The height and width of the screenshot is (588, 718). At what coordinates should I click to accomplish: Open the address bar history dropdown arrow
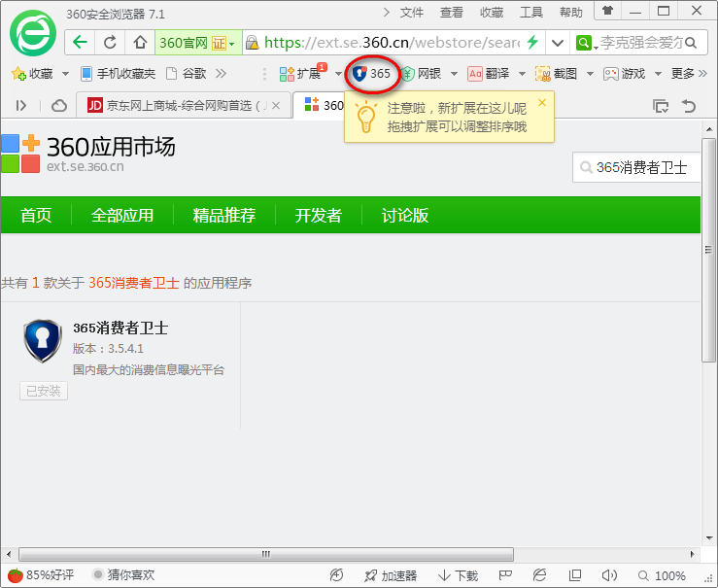pyautogui.click(x=558, y=43)
